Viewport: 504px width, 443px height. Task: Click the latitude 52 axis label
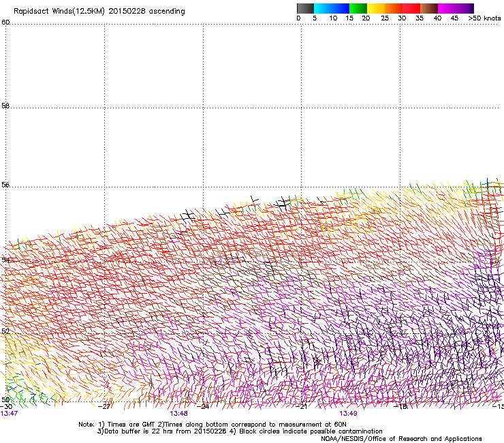pyautogui.click(x=5, y=331)
